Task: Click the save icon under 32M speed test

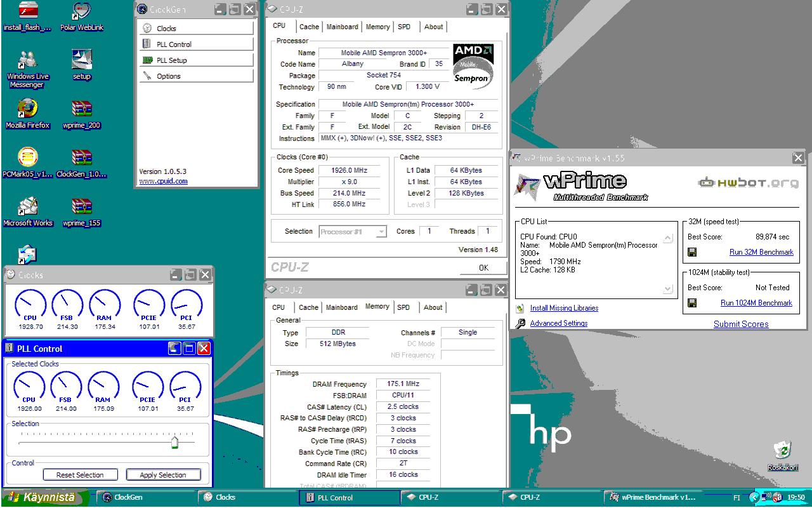Action: (x=692, y=252)
